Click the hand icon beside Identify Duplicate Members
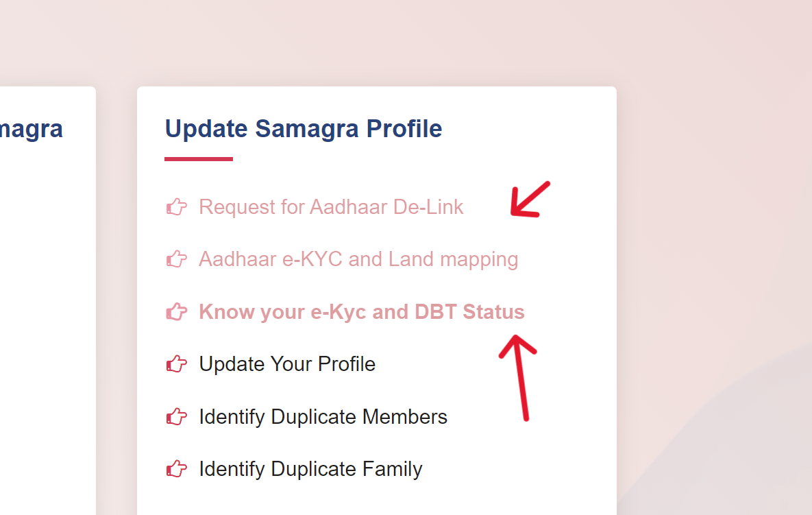The image size is (812, 515). click(x=176, y=416)
